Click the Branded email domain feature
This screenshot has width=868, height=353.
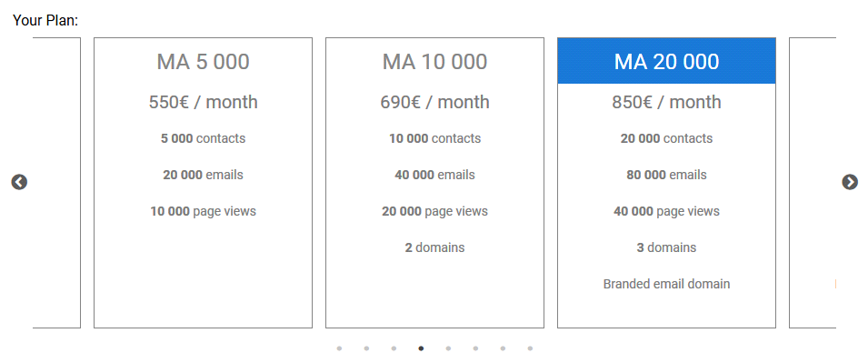[x=666, y=284]
